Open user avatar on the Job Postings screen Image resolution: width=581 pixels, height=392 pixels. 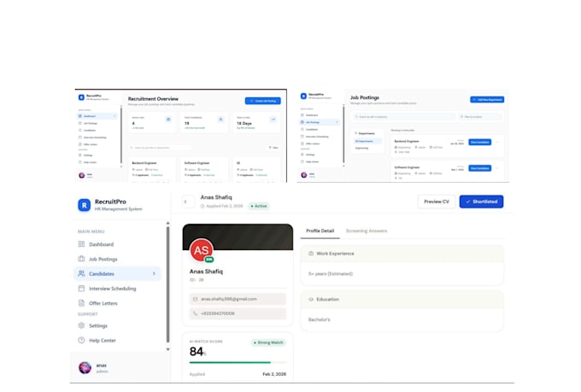(x=304, y=175)
